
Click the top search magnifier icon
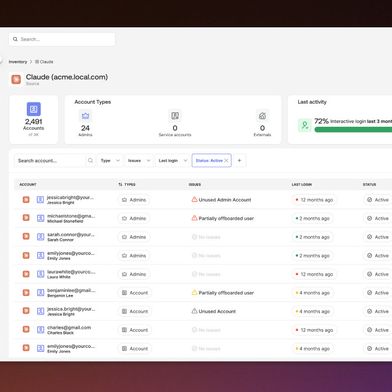tap(15, 39)
